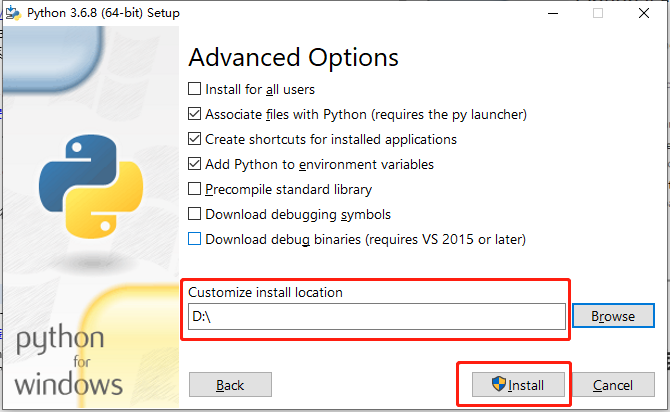Open the Browse folder dialog

[613, 316]
